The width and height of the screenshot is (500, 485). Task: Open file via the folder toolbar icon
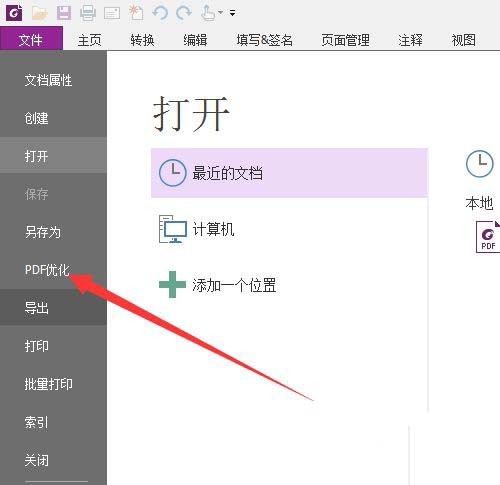tap(40, 13)
